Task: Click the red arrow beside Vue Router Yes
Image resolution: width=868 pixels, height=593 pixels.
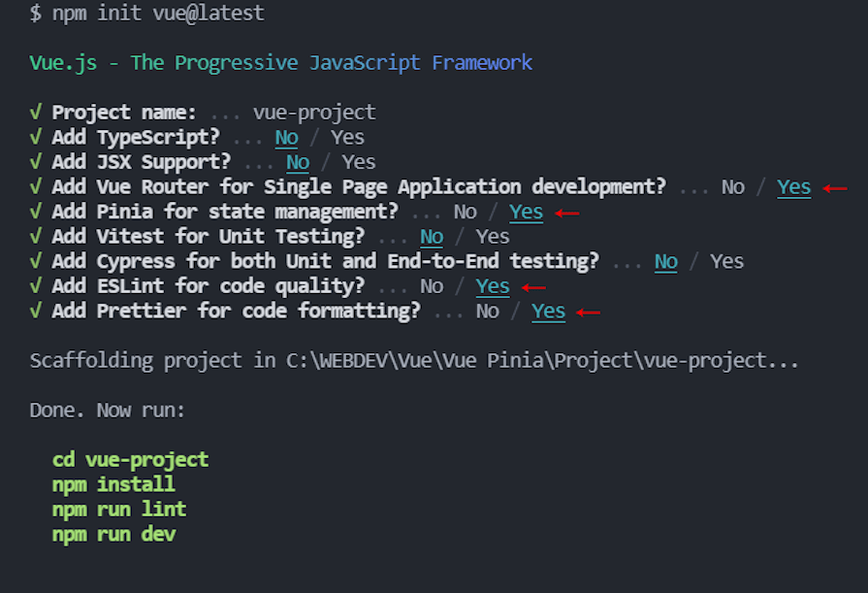Action: [x=835, y=188]
